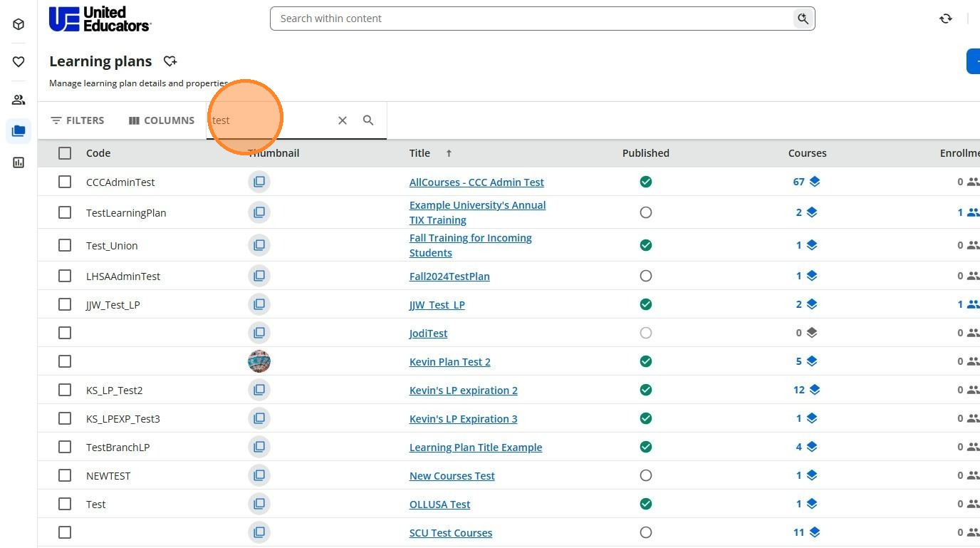The height and width of the screenshot is (548, 980).
Task: Open the heart favorites icon in the sidebar
Action: [19, 62]
